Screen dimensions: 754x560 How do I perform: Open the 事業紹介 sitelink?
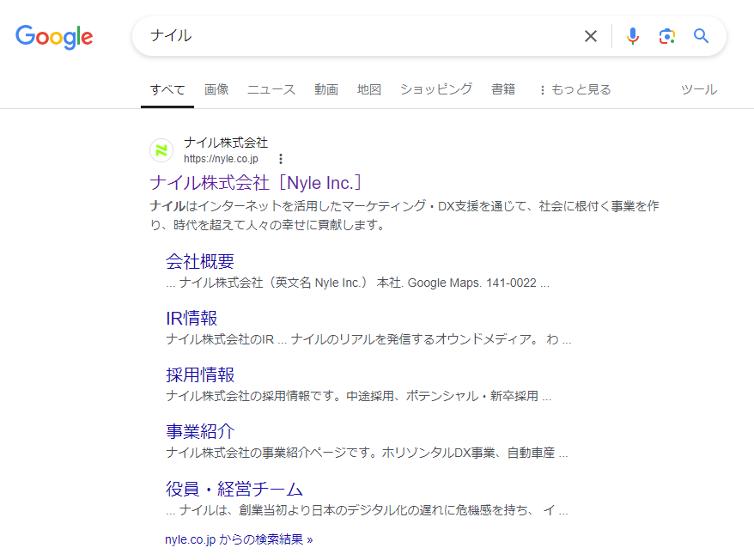(200, 431)
